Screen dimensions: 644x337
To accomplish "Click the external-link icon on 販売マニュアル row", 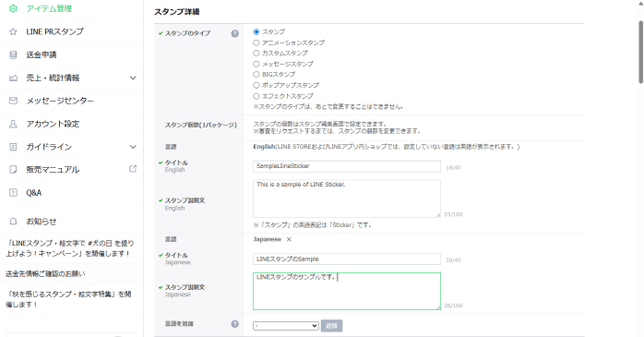I will click(133, 168).
